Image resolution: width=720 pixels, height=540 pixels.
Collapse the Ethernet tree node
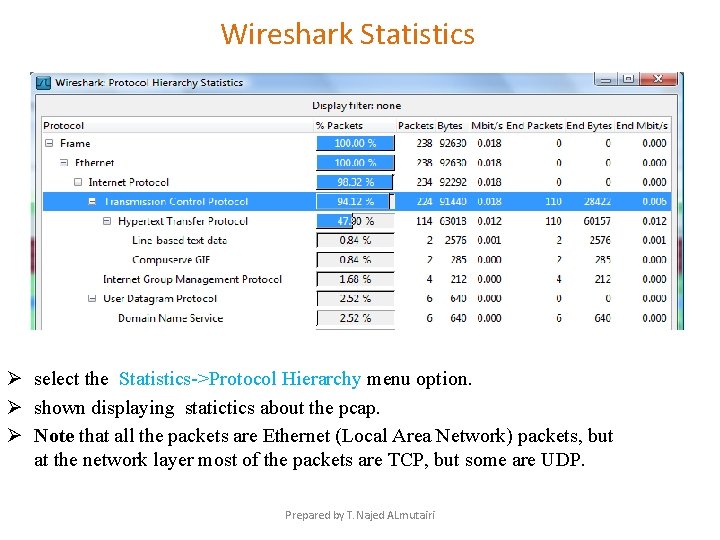pyautogui.click(x=64, y=163)
